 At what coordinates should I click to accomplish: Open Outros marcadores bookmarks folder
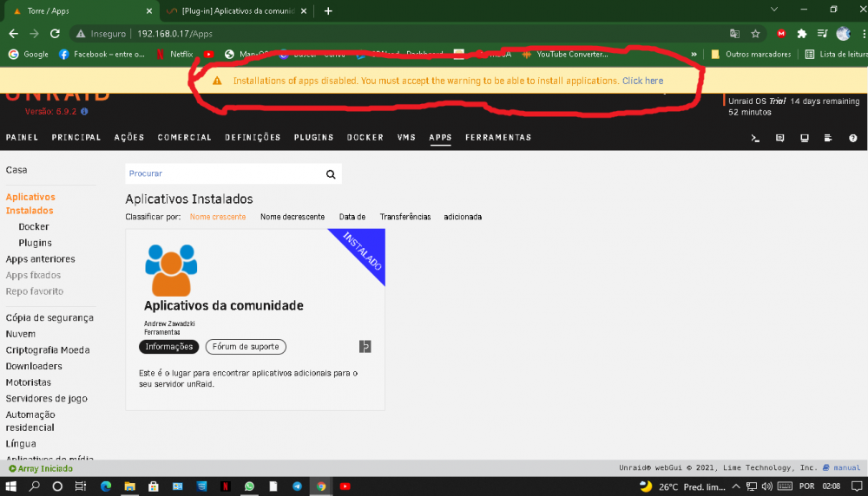coord(751,54)
